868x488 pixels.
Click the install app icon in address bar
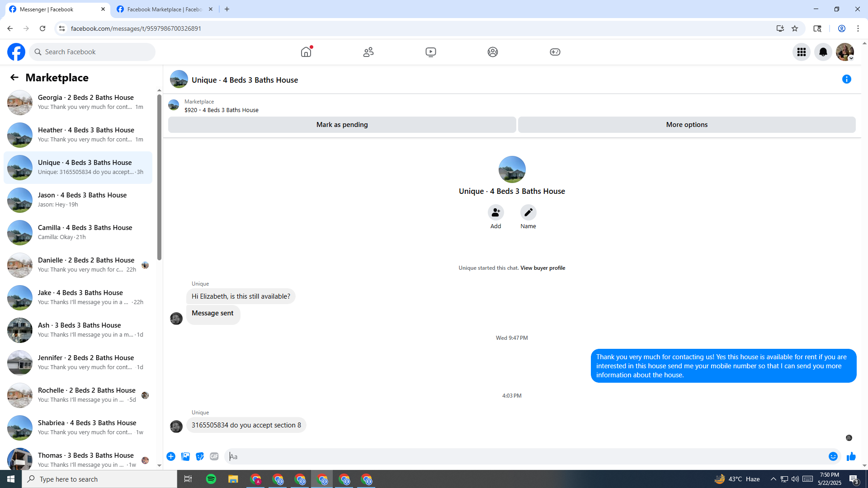(x=780, y=28)
